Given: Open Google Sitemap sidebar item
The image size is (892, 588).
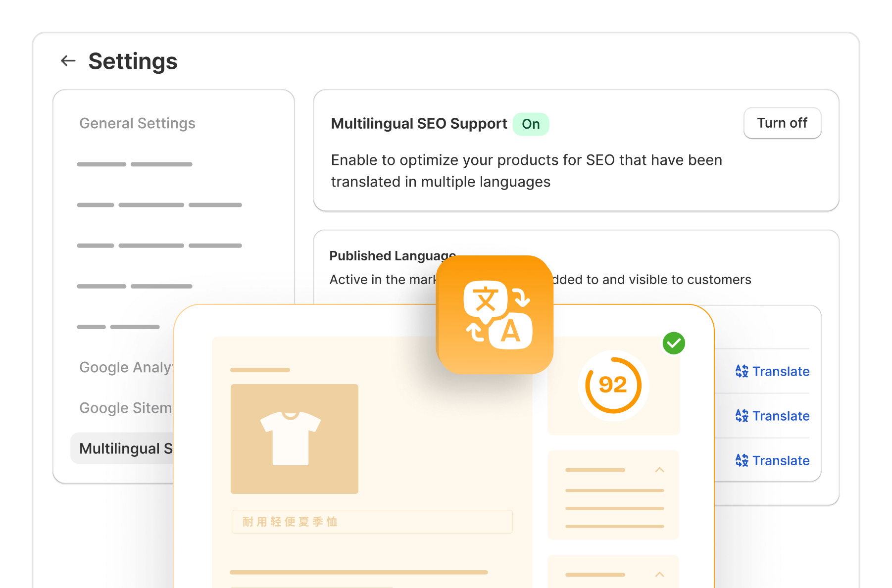Looking at the screenshot, I should pos(126,408).
